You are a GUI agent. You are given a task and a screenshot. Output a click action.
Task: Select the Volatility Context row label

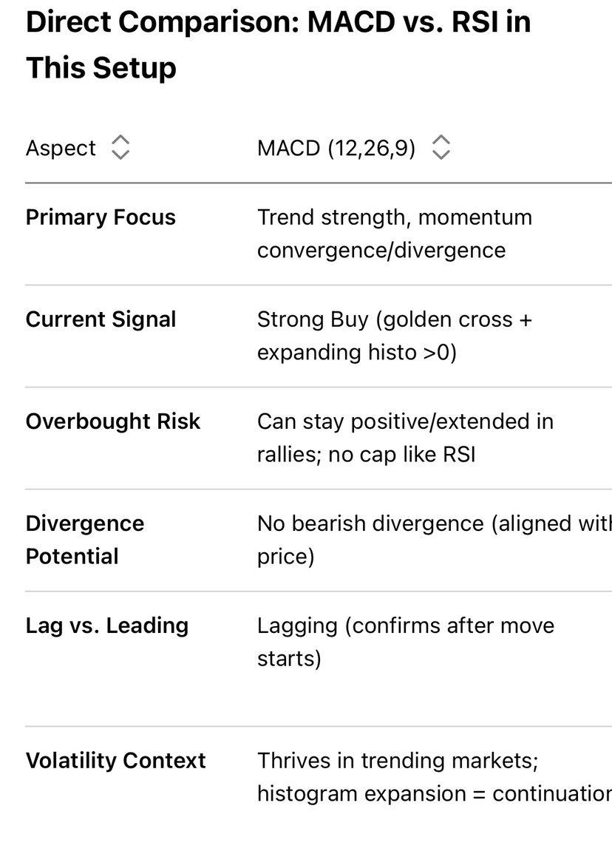[115, 761]
